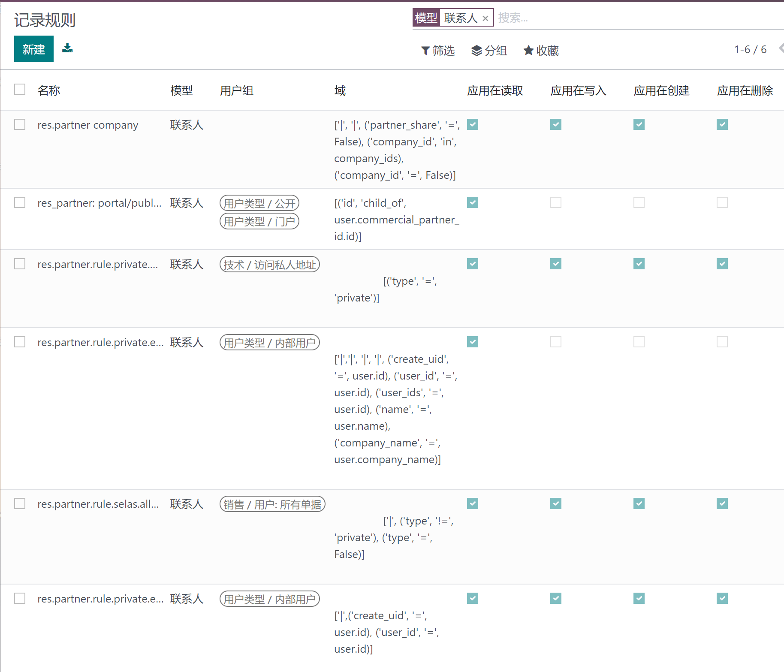Uncheck 应用在读取 for res.partner.rule.private

472,264
